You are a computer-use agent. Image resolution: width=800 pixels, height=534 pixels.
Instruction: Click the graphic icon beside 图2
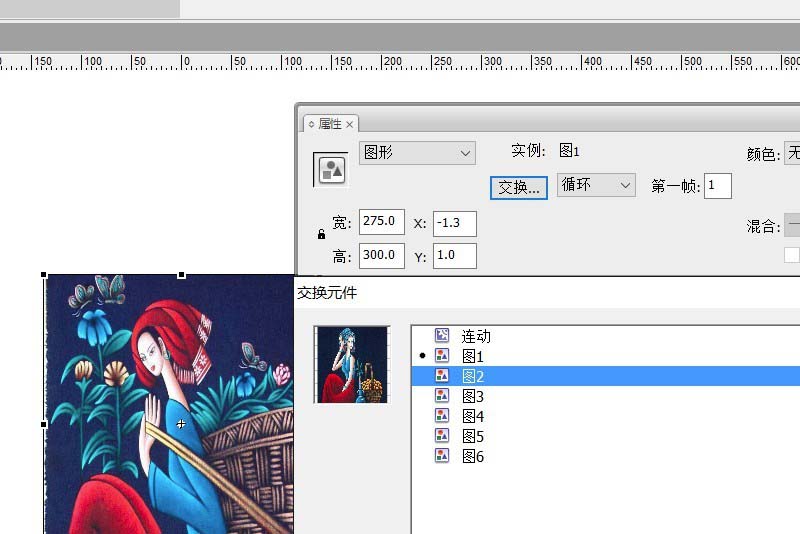tap(442, 376)
